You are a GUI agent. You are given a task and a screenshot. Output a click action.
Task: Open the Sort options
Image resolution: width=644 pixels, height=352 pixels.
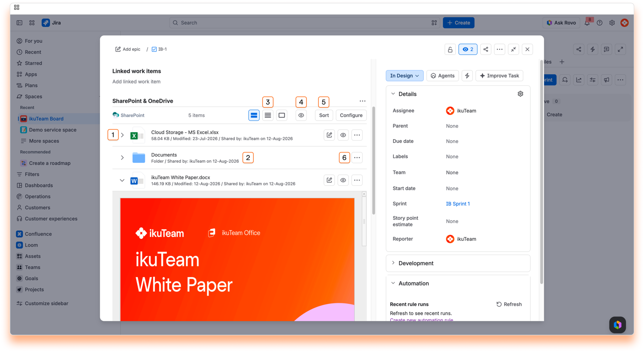coord(324,115)
